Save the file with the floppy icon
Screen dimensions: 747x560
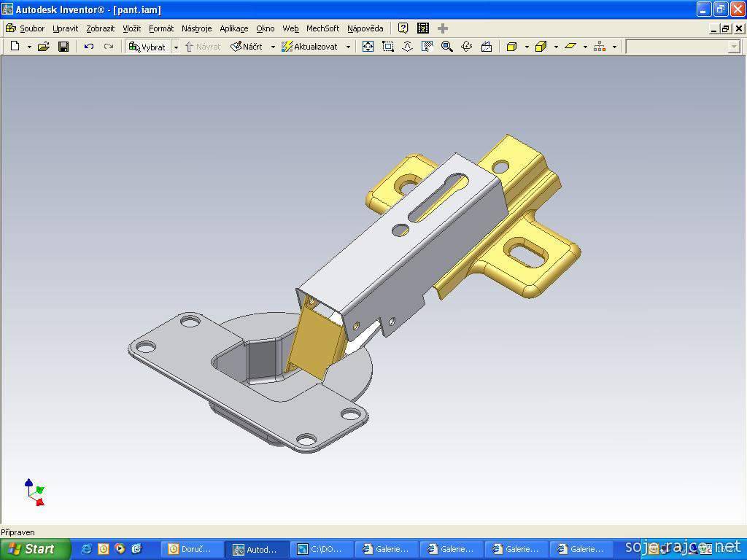tap(63, 47)
